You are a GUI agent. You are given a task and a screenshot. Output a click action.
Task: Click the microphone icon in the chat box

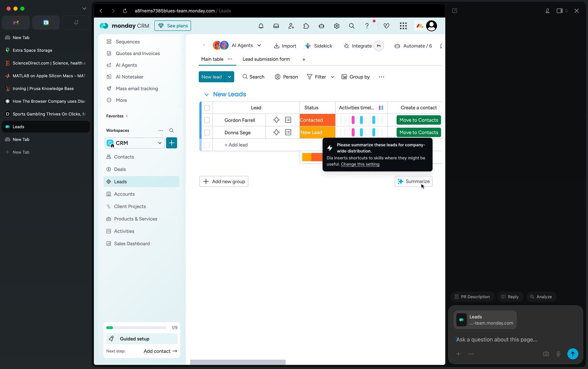tap(558, 354)
